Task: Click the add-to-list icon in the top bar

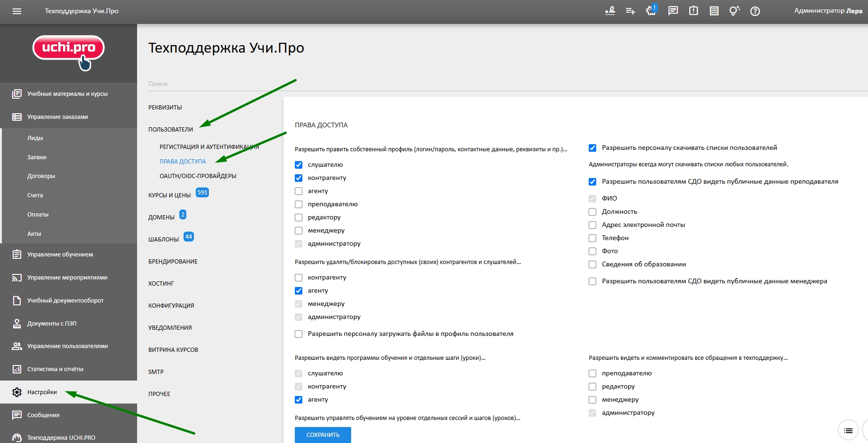Action: (x=630, y=11)
